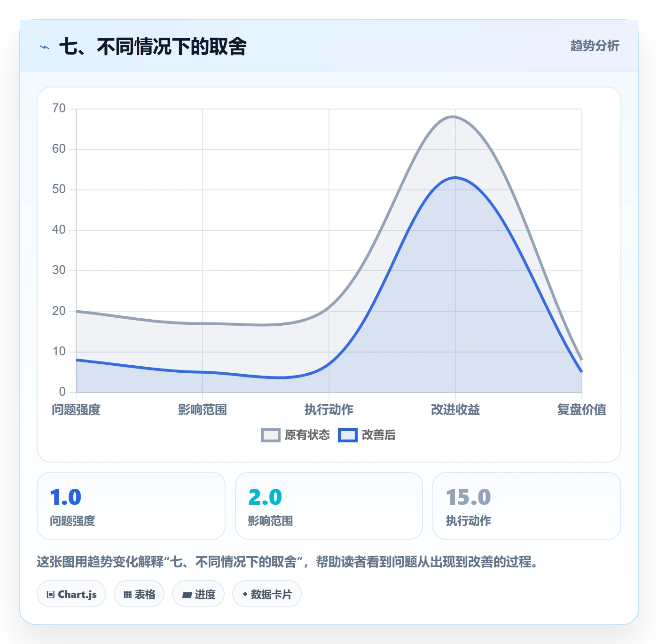The height and width of the screenshot is (644, 658).
Task: Click the 1.0 value in the stat card
Action: 66,497
